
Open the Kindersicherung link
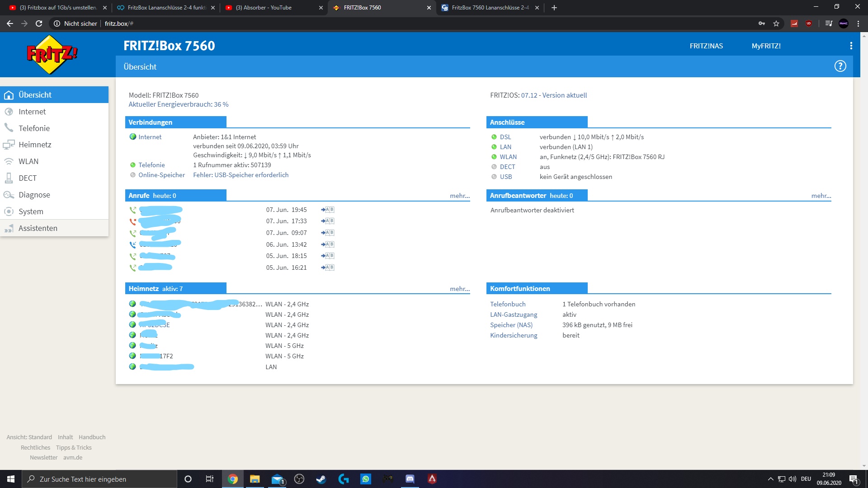(x=514, y=335)
